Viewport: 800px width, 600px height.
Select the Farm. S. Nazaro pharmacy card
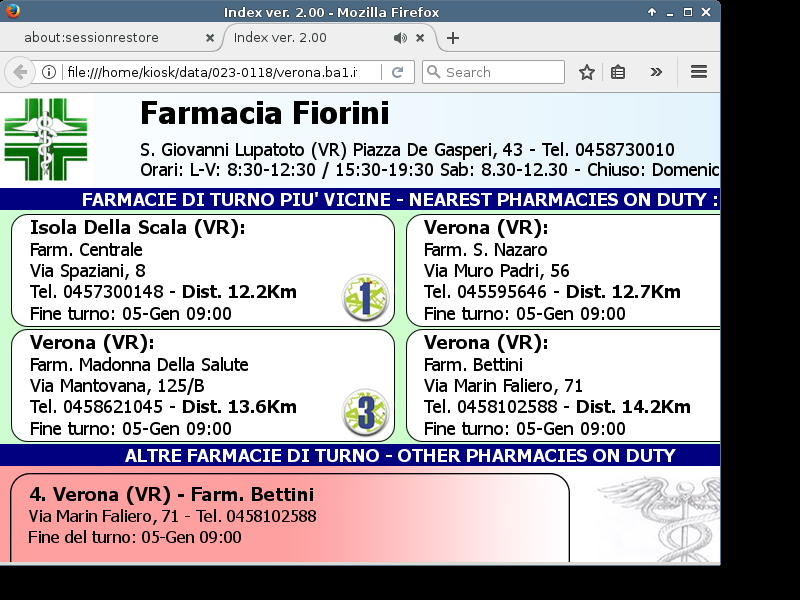[x=562, y=270]
